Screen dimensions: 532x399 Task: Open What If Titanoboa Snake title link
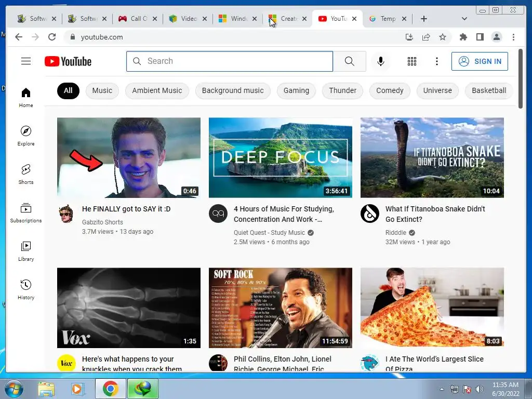tap(435, 214)
